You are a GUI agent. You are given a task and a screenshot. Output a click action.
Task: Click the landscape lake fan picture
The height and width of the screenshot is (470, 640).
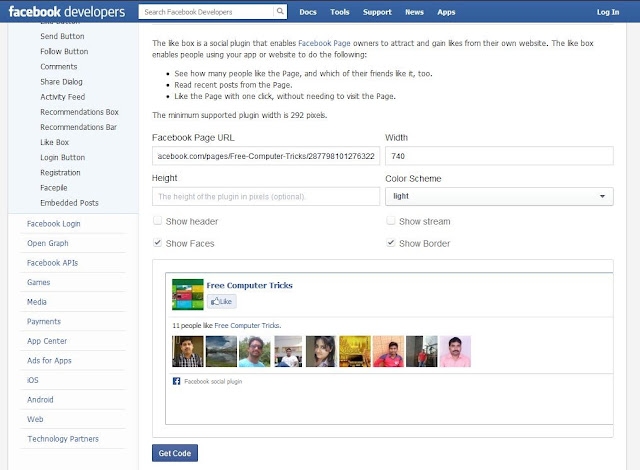[x=221, y=351]
